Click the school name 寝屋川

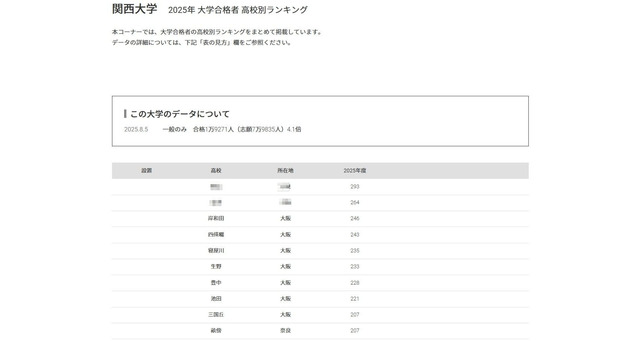[x=216, y=251]
